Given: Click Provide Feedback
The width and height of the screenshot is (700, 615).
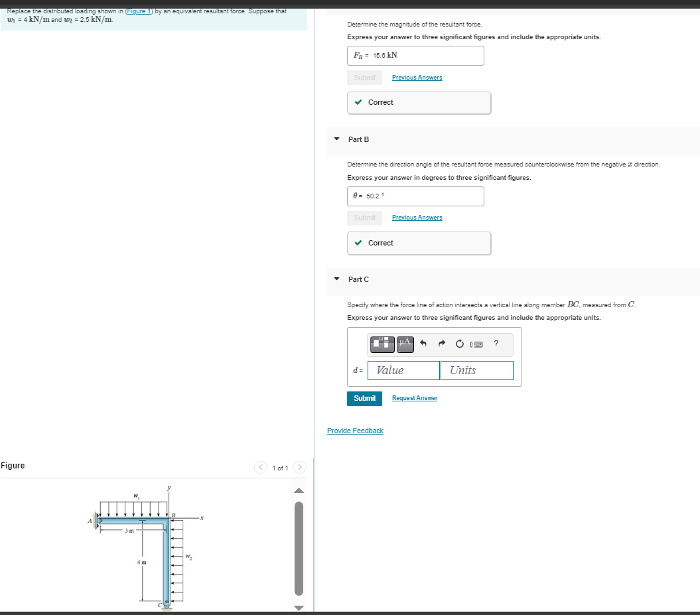Looking at the screenshot, I should pyautogui.click(x=355, y=431).
